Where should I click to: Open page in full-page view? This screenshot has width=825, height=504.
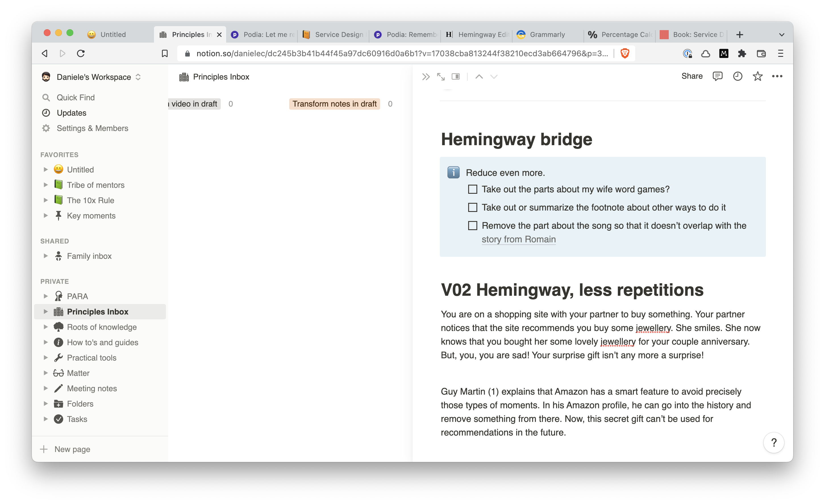(x=441, y=77)
